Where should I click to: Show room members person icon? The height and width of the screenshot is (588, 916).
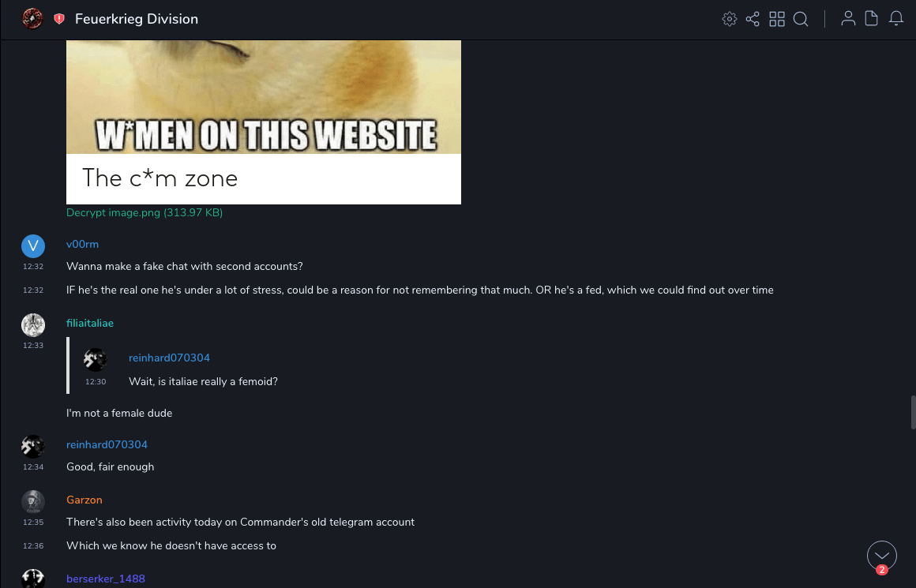pyautogui.click(x=848, y=19)
